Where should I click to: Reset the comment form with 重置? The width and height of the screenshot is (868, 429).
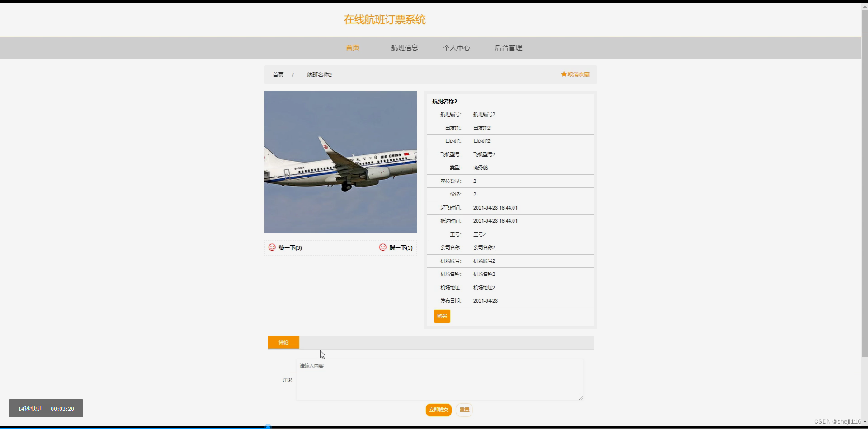point(464,410)
